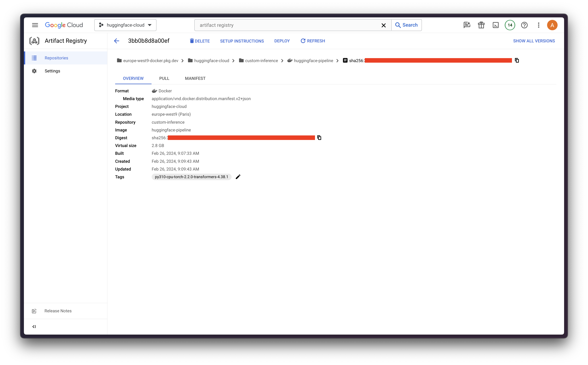Click the back arrow next to 3bb0b8d8a00ef
Image resolution: width=588 pixels, height=365 pixels.
point(117,41)
